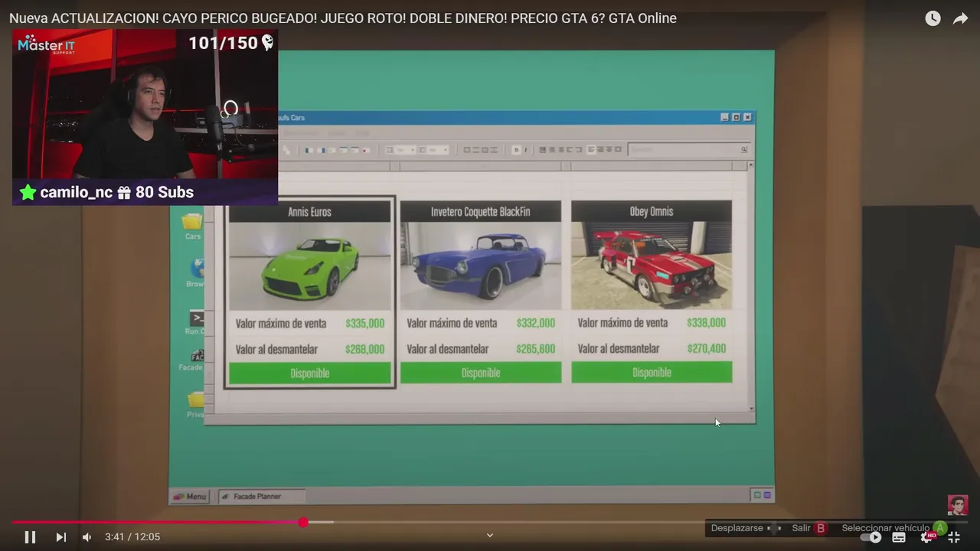Toggle bold in the spreadsheet toolbar
980x551 pixels.
516,150
